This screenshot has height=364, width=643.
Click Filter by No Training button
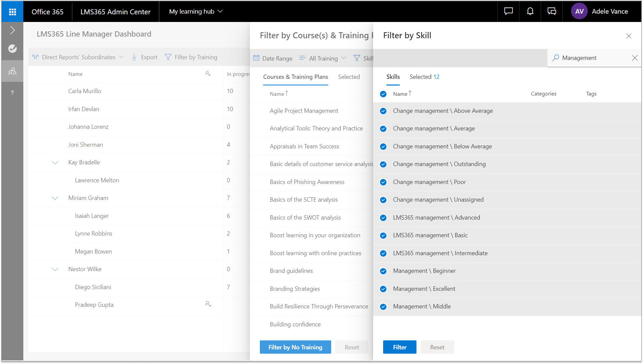(295, 347)
